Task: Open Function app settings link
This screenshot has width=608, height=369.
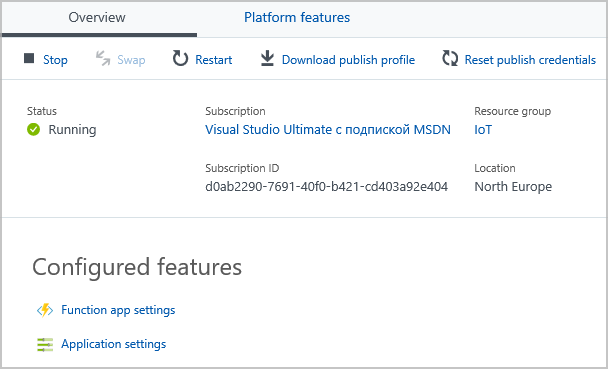Action: coord(118,310)
